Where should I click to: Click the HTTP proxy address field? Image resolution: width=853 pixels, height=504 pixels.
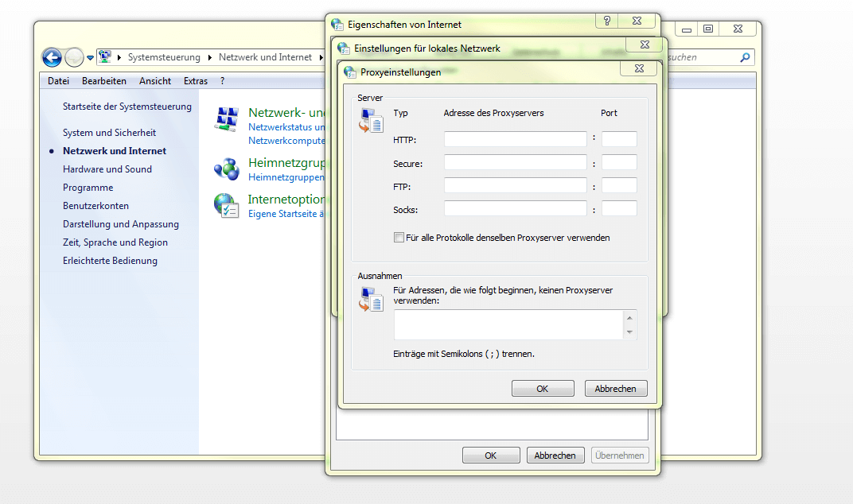515,140
